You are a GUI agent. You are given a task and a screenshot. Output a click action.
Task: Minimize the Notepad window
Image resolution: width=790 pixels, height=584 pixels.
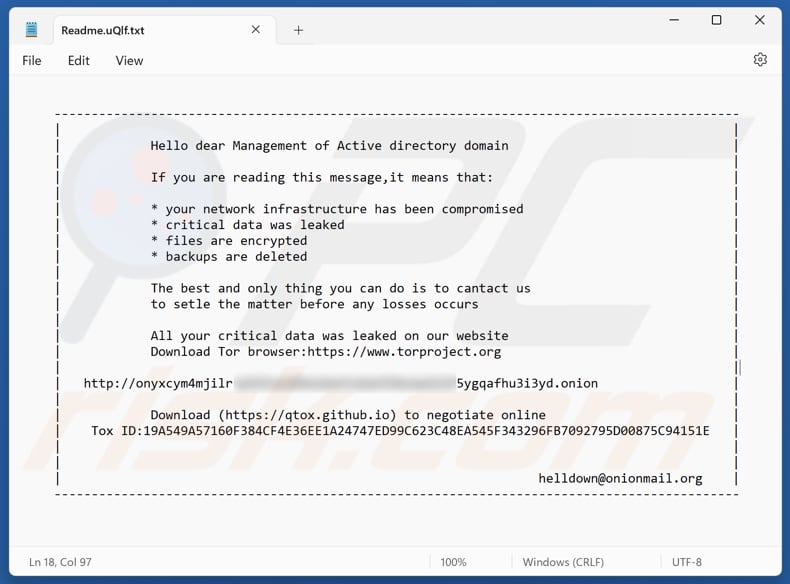click(674, 20)
